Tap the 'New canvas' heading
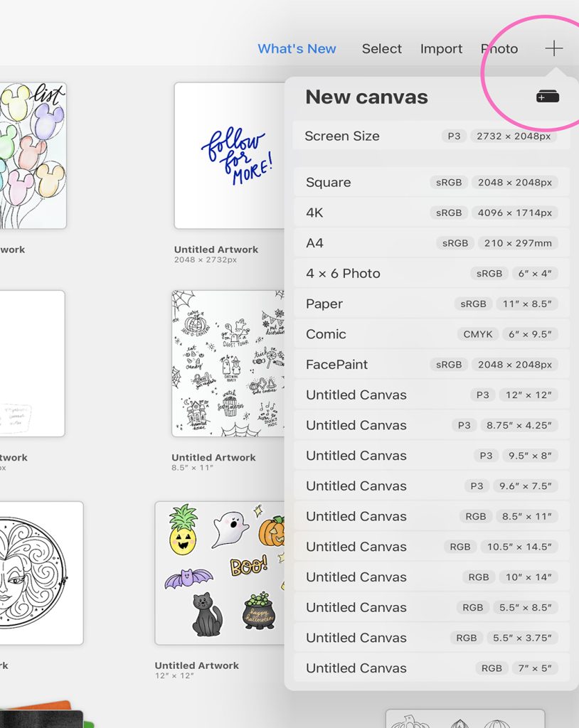Viewport: 579px width, 728px height. click(x=366, y=97)
